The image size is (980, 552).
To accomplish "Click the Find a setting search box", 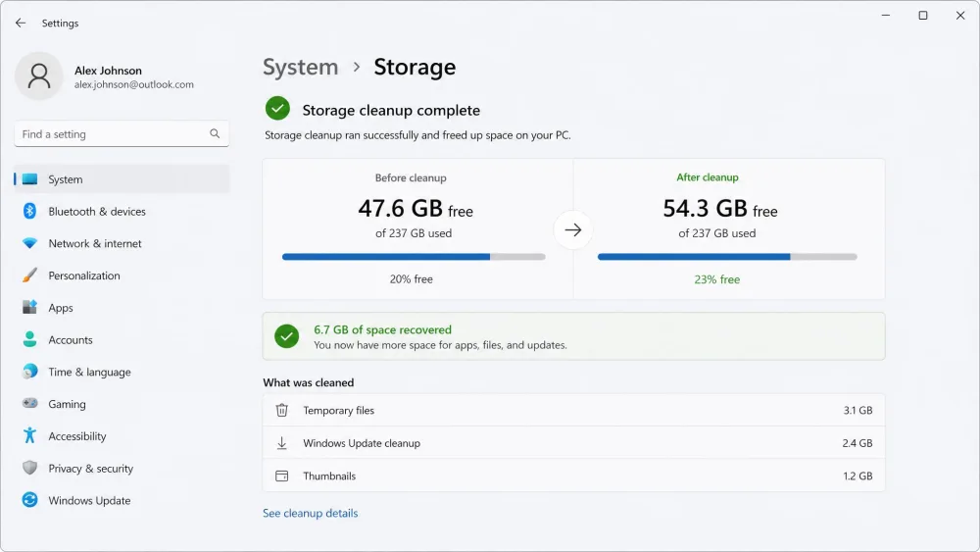I will (122, 133).
